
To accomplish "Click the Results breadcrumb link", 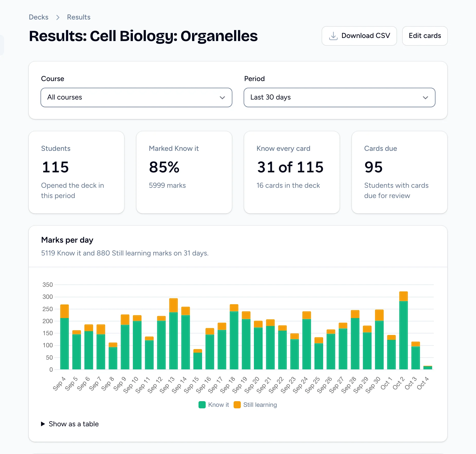I will [79, 17].
